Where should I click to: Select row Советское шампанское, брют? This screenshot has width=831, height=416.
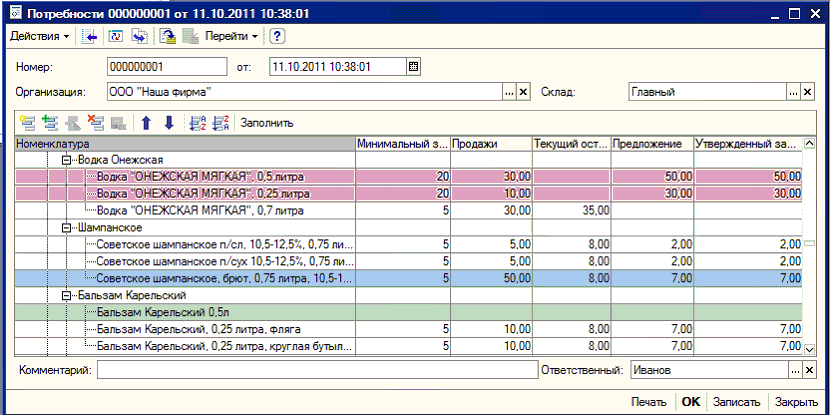pyautogui.click(x=408, y=279)
